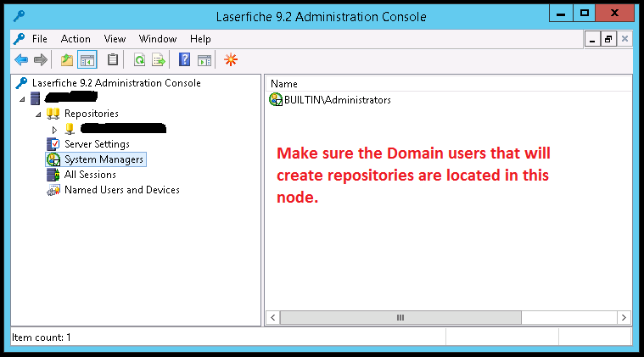Click the key icon left of File menu
The image size is (644, 357).
(19, 39)
